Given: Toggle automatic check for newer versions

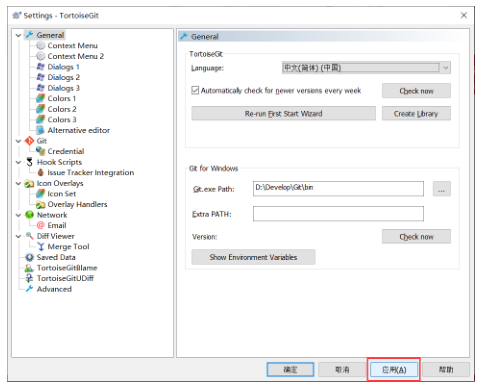Looking at the screenshot, I should pyautogui.click(x=195, y=90).
